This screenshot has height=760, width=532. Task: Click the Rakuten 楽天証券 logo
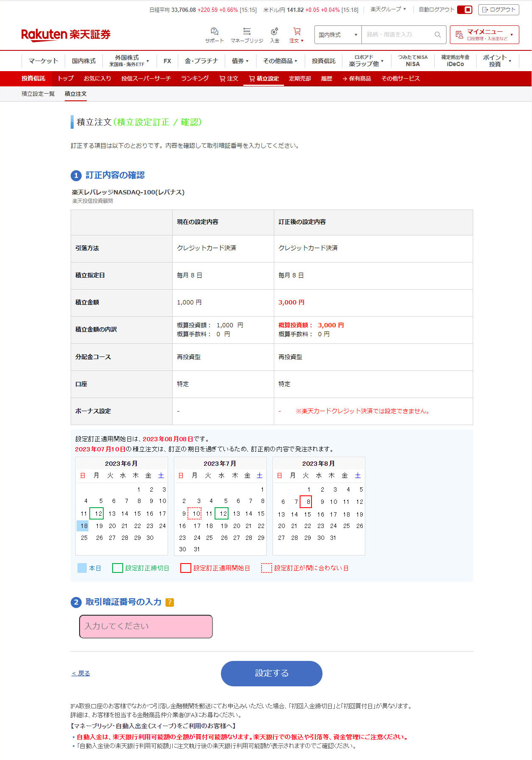(66, 35)
